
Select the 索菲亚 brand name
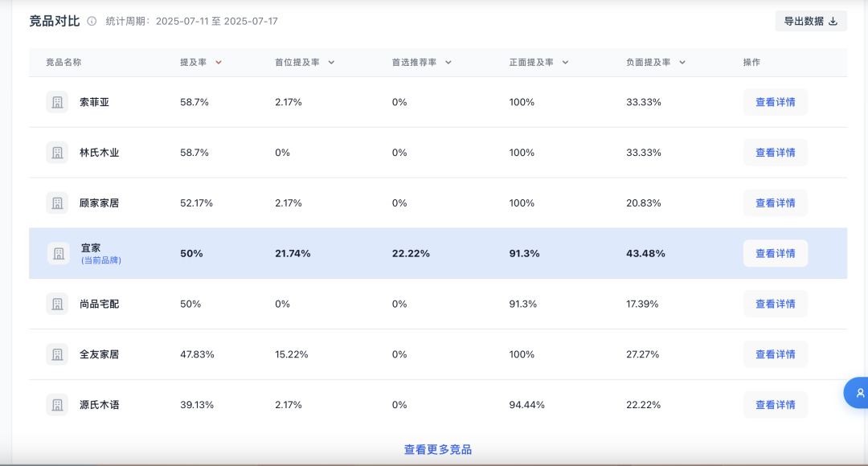(x=94, y=102)
